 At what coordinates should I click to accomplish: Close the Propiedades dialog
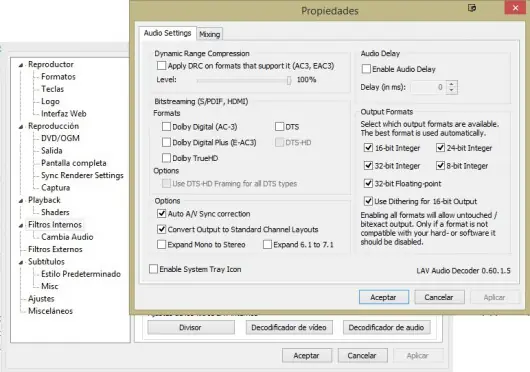[515, 7]
